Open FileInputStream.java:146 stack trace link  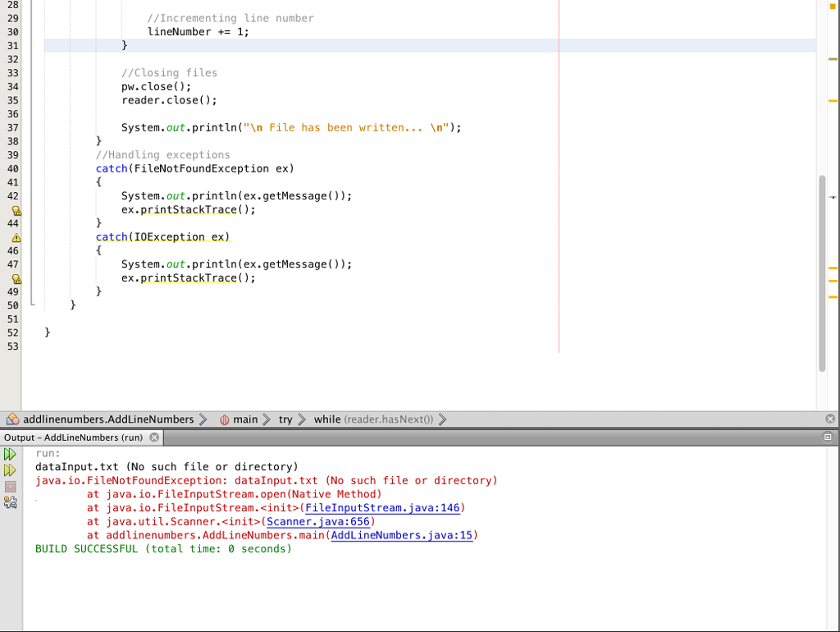click(382, 507)
